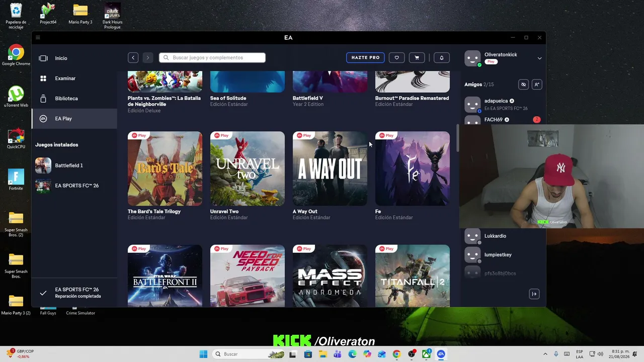Open the Titanfall 2 cover

pyautogui.click(x=413, y=276)
